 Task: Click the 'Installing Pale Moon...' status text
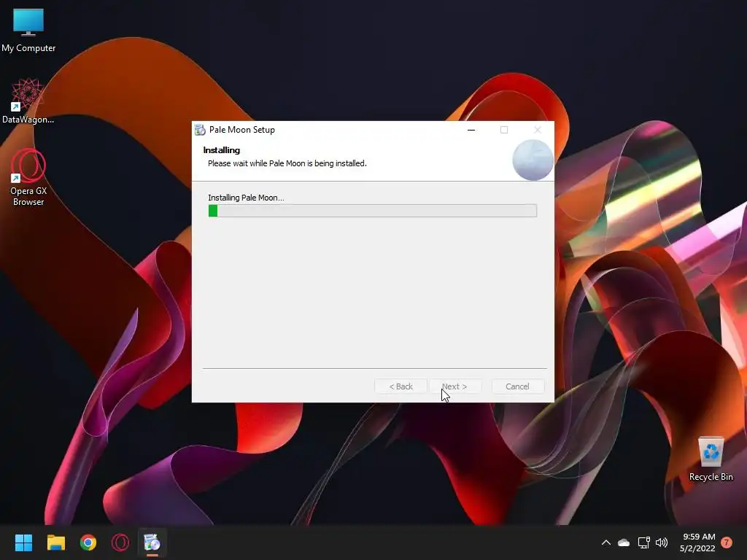[246, 198]
